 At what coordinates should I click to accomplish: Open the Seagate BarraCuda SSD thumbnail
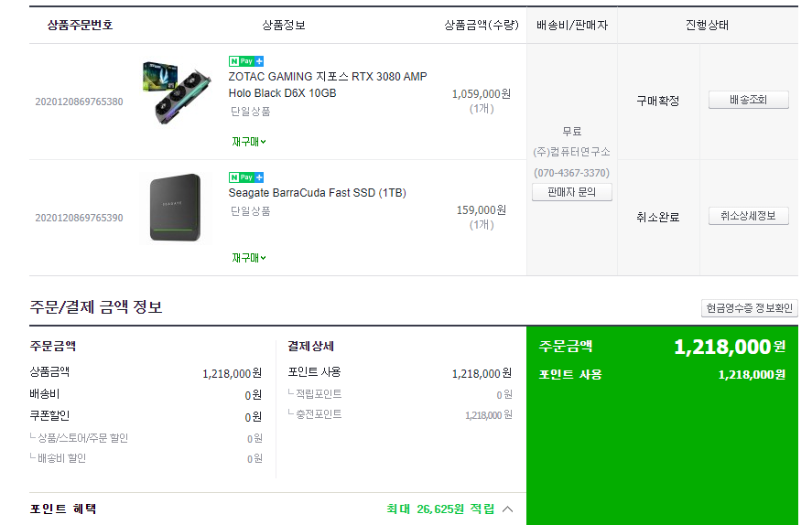pos(175,208)
